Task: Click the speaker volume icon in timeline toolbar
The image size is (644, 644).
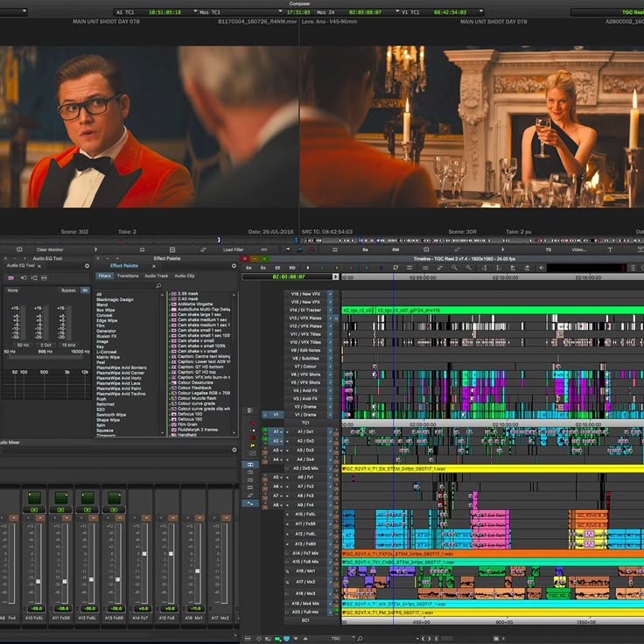Action: [542, 268]
